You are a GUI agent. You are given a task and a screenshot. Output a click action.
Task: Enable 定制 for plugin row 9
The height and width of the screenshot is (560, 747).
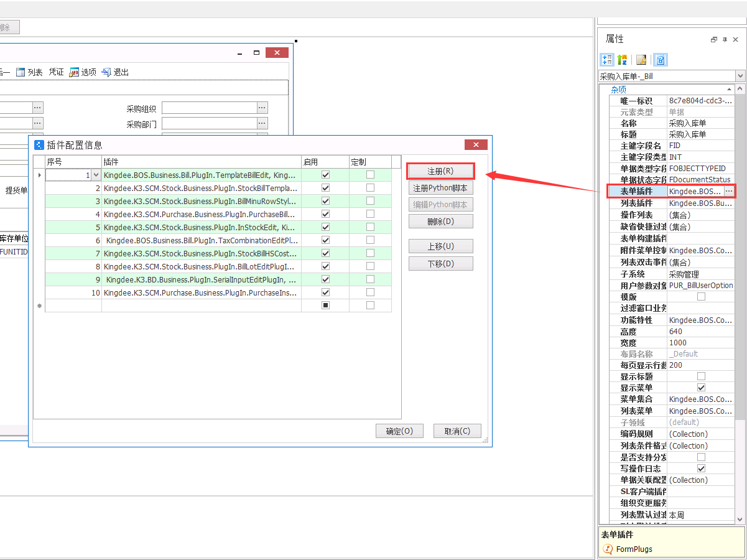[370, 279]
